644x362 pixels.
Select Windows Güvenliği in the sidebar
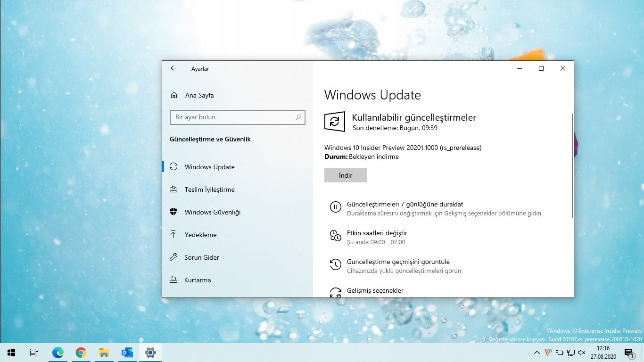[238, 212]
